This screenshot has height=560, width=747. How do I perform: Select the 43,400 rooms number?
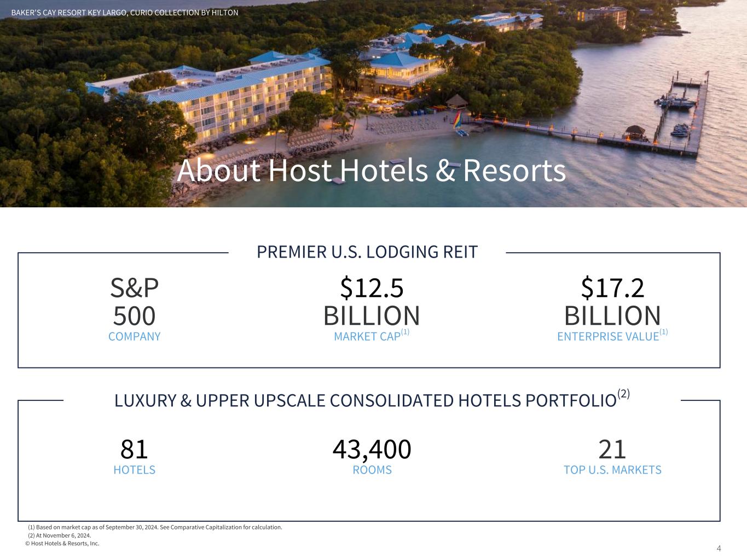[x=372, y=449]
